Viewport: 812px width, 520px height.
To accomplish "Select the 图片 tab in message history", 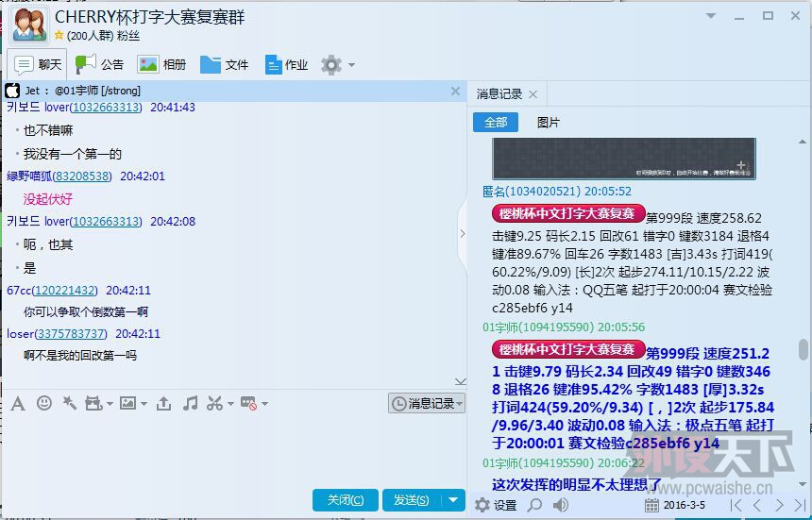I will pyautogui.click(x=548, y=123).
